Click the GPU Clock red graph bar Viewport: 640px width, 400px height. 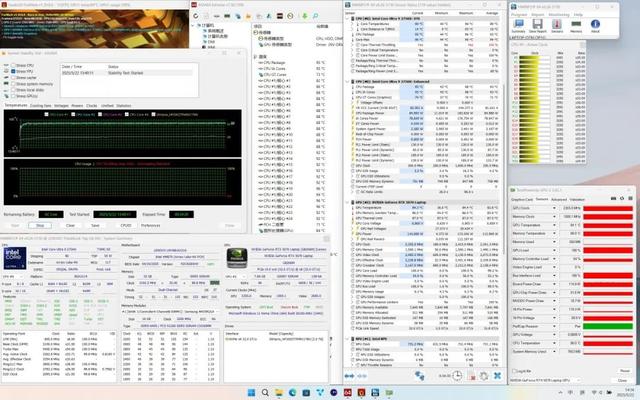608,208
